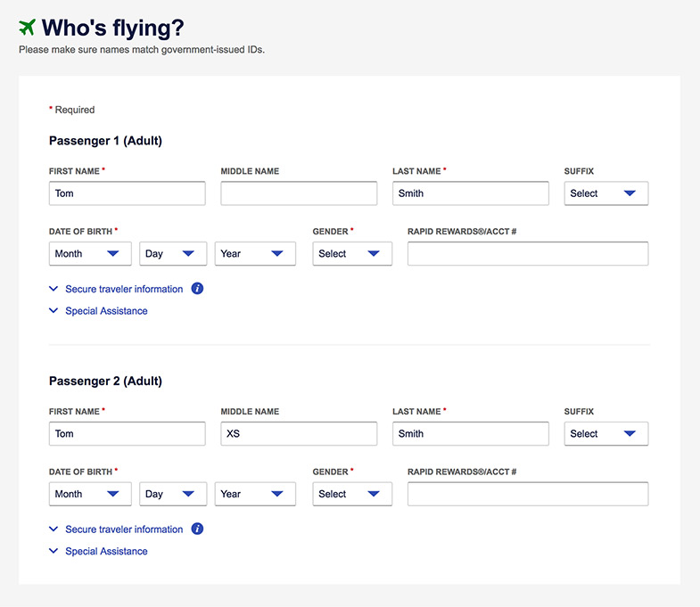Open Passenger 2 Gender dropdown
Screen dimensions: 700x607
point(352,495)
